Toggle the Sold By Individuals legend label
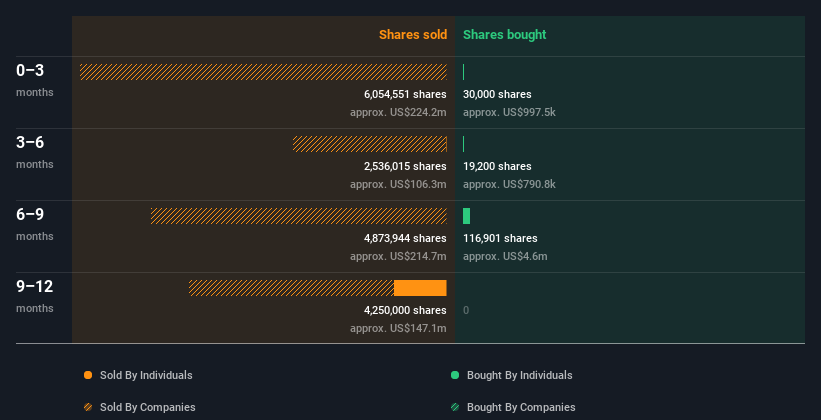821x420 pixels. tap(146, 375)
